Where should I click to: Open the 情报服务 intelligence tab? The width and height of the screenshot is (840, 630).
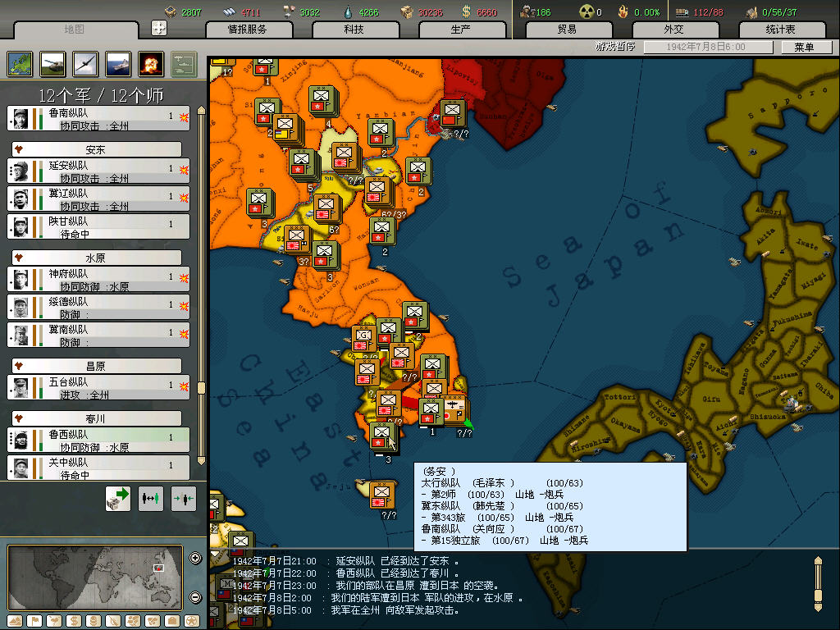coord(248,30)
